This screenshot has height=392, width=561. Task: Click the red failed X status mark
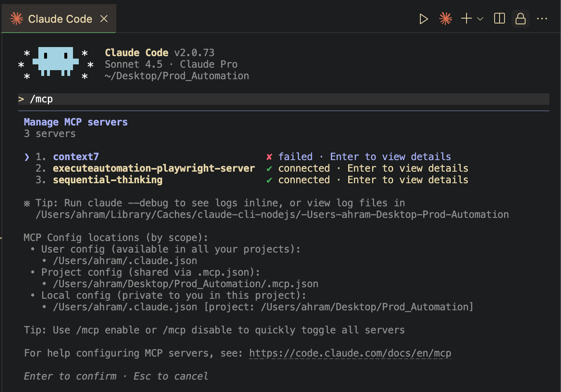[x=269, y=157]
